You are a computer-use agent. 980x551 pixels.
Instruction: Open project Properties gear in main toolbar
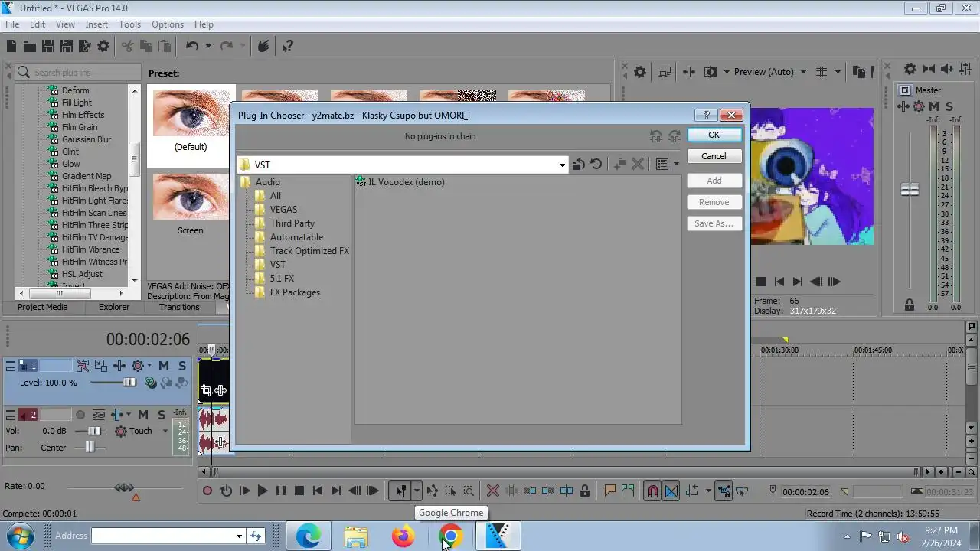103,46
